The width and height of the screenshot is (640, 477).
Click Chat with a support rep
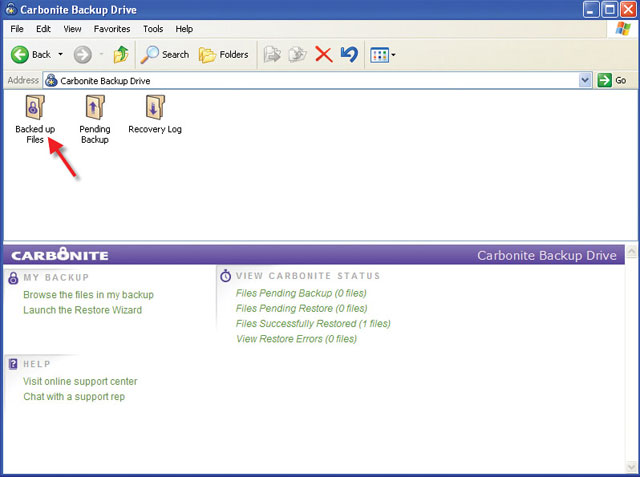pos(74,397)
